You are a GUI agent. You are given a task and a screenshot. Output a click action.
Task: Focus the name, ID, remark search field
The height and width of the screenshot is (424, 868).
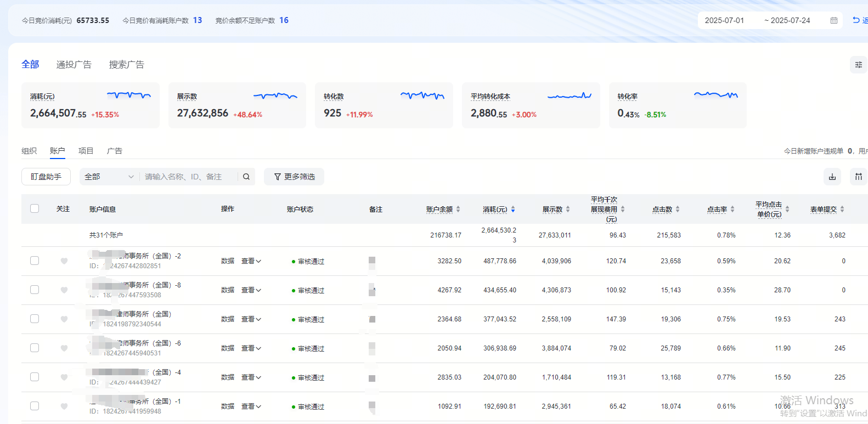(189, 177)
